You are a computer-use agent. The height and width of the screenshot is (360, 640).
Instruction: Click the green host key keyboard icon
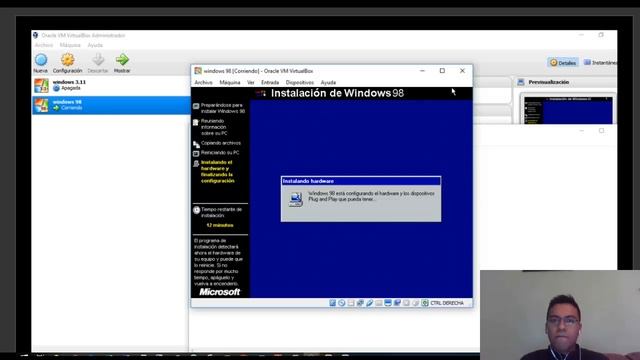pyautogui.click(x=425, y=303)
